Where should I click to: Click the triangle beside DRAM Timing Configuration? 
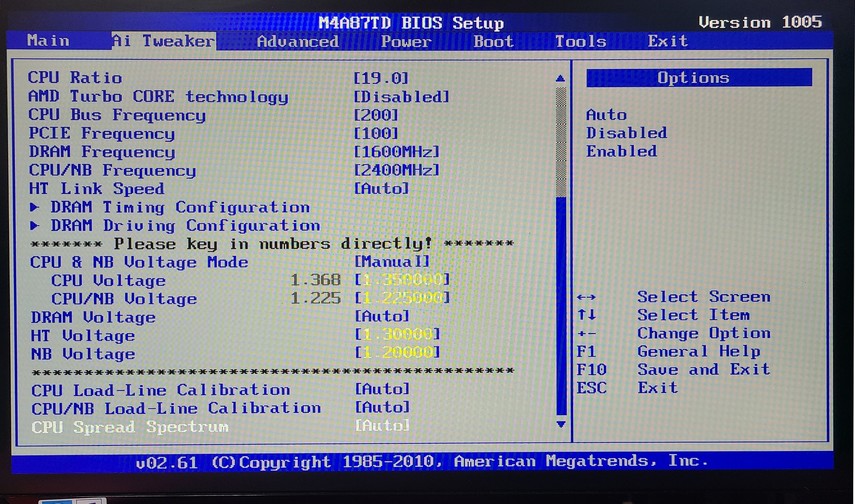tap(35, 208)
